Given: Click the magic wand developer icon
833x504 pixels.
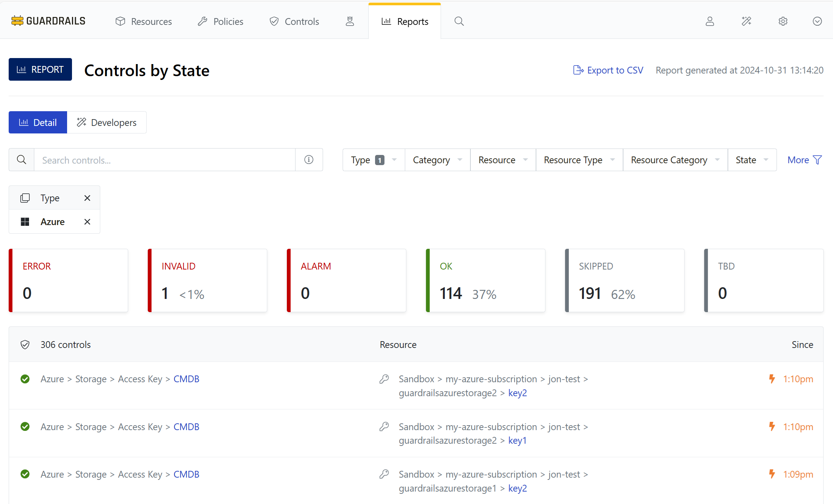Looking at the screenshot, I should point(746,21).
